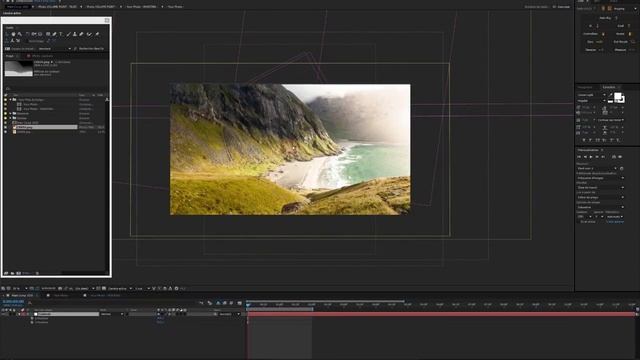Open the font style dropdown in Character panel
Screen dimensions: 640x360
point(591,100)
